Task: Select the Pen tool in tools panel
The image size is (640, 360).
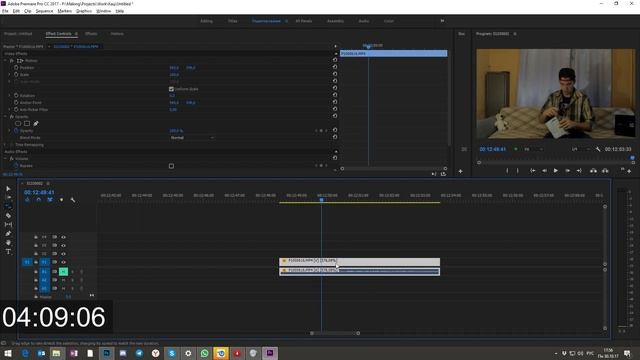Action: (x=8, y=233)
